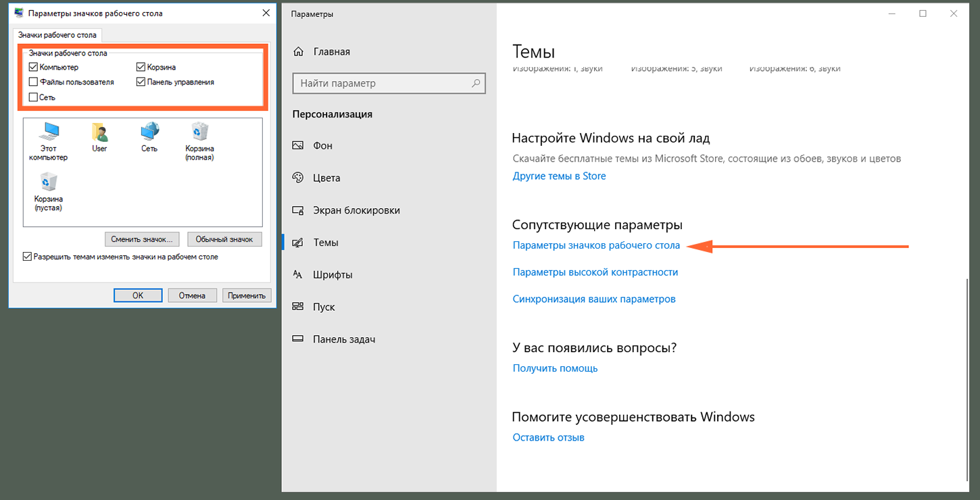980x500 pixels.
Task: Click the Отмена button
Action: tap(192, 295)
